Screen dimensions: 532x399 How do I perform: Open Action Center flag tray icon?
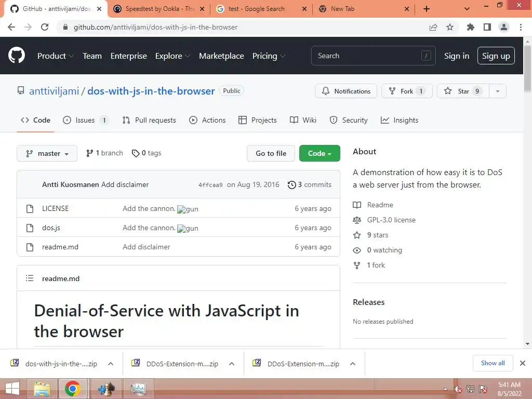coord(483,389)
